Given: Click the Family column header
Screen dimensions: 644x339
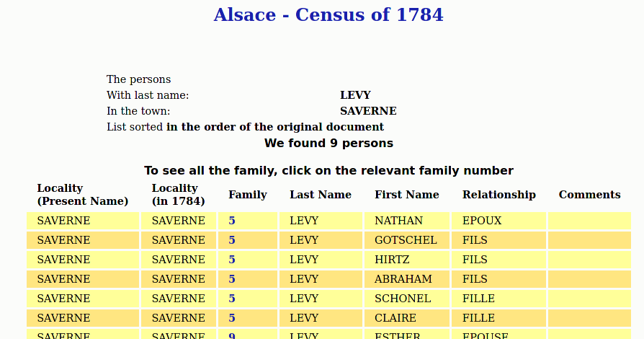Looking at the screenshot, I should pos(247,195).
